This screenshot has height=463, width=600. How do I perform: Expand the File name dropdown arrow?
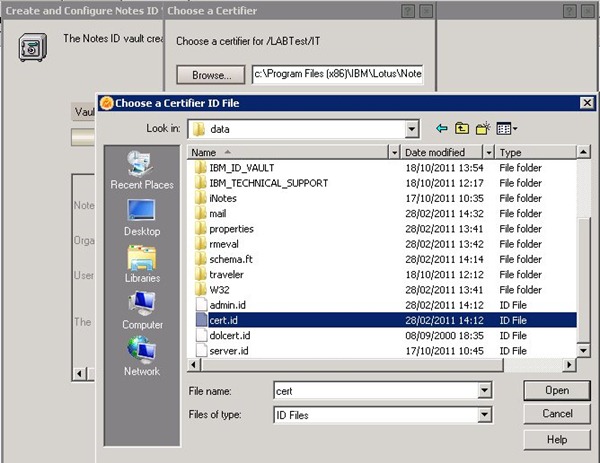coord(484,391)
